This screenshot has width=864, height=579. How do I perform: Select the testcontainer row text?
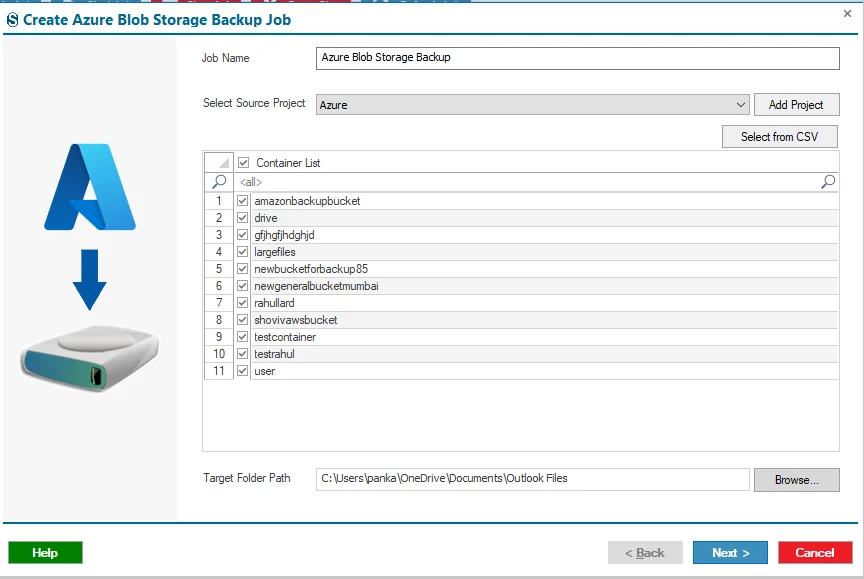[x=285, y=337]
